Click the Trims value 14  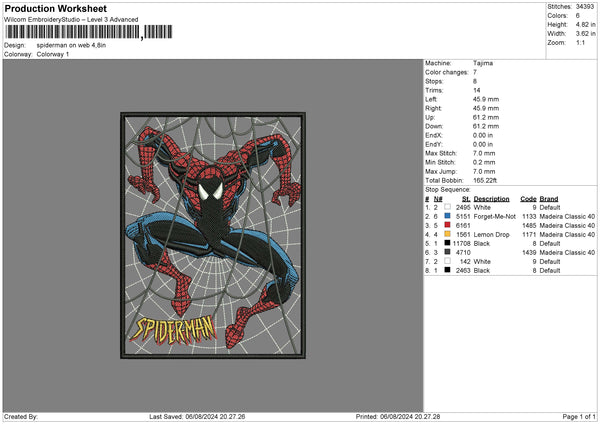(x=476, y=90)
